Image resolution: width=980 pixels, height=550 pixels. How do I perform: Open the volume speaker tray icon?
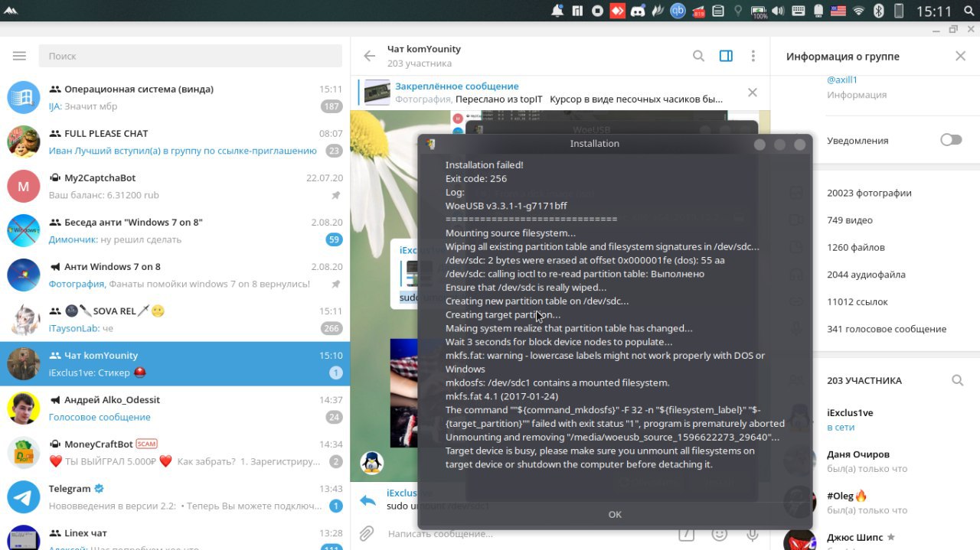click(x=778, y=11)
